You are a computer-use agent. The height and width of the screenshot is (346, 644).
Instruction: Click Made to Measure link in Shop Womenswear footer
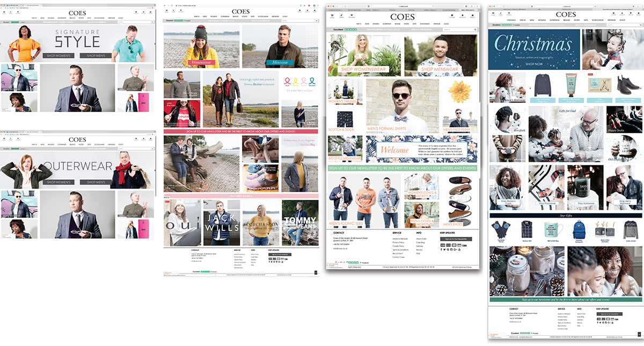pos(400,239)
